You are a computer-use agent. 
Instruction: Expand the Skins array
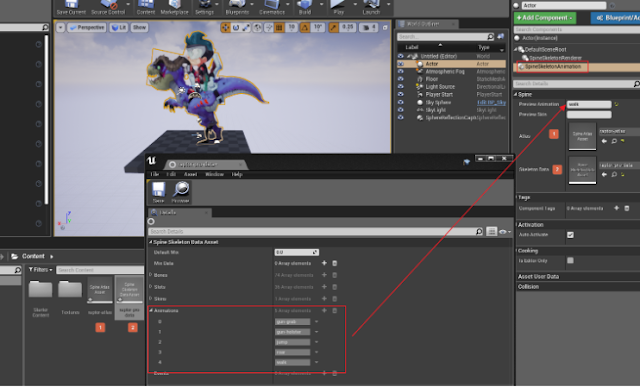[151, 299]
